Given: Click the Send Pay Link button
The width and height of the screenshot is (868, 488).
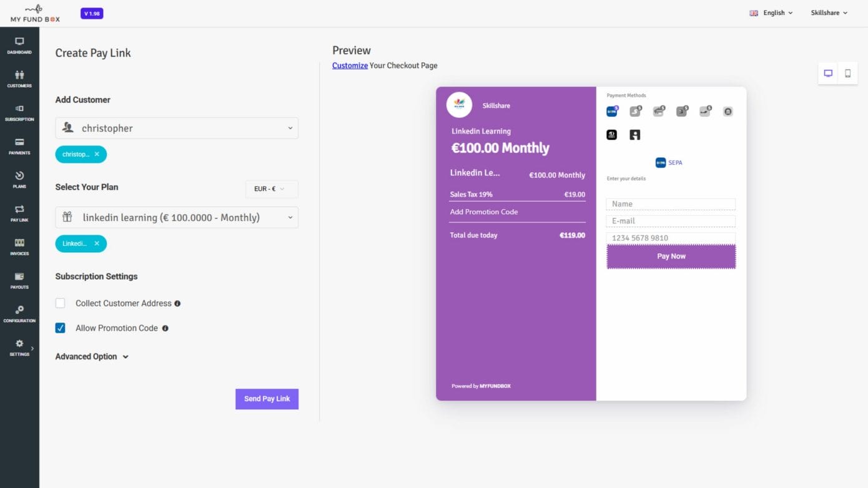Looking at the screenshot, I should click(267, 399).
